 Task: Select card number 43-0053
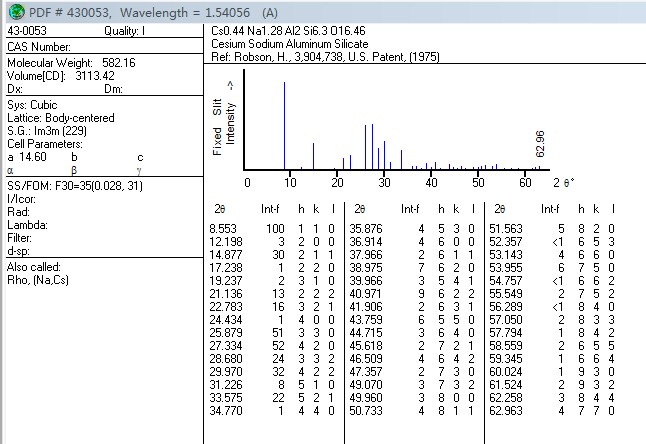(27, 31)
